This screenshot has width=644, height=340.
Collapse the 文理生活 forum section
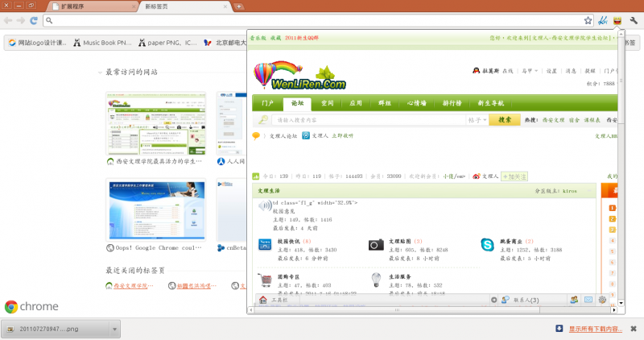pos(589,191)
